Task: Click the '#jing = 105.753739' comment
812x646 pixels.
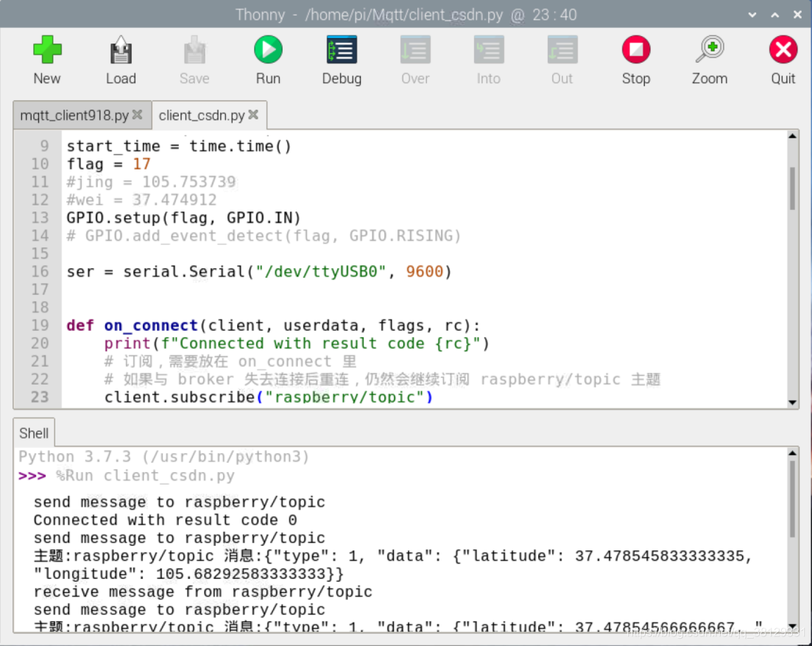Action: [151, 182]
